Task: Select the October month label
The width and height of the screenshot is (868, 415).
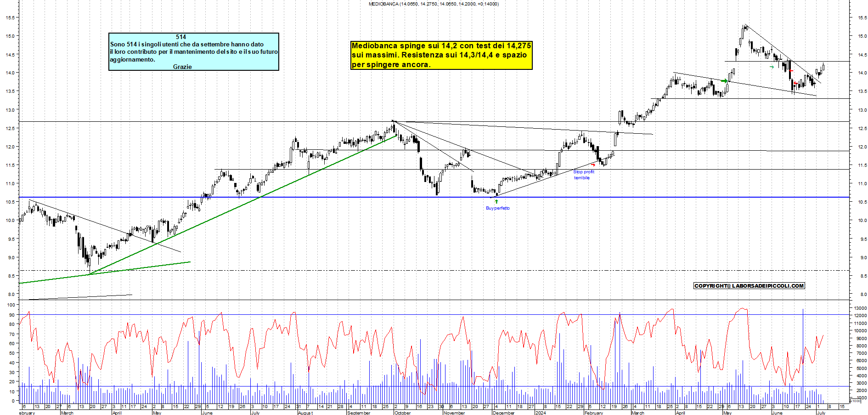Action: tap(402, 413)
